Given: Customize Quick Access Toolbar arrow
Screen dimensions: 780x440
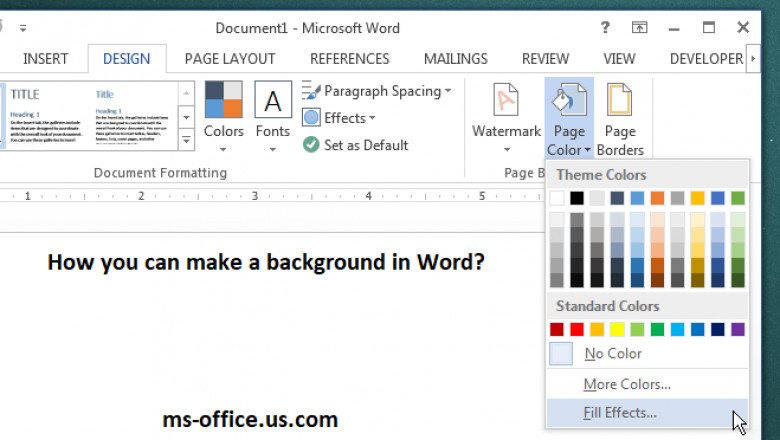Looking at the screenshot, I should click(x=23, y=28).
